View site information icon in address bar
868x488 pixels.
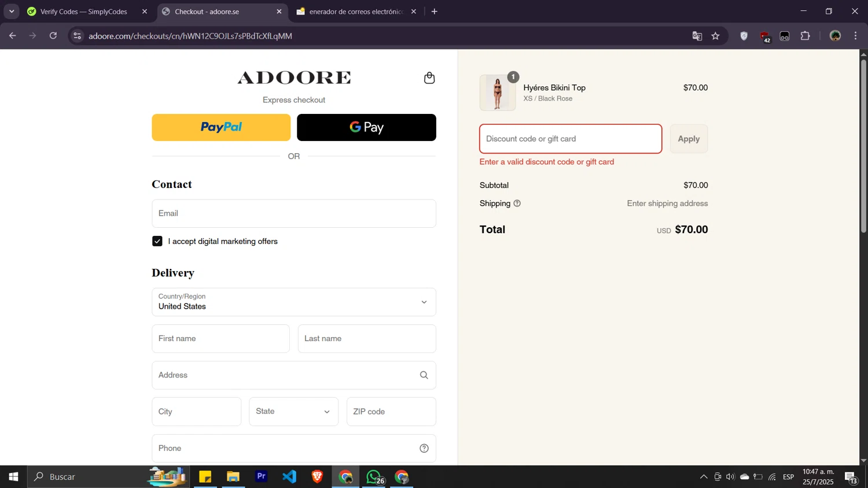(x=77, y=36)
